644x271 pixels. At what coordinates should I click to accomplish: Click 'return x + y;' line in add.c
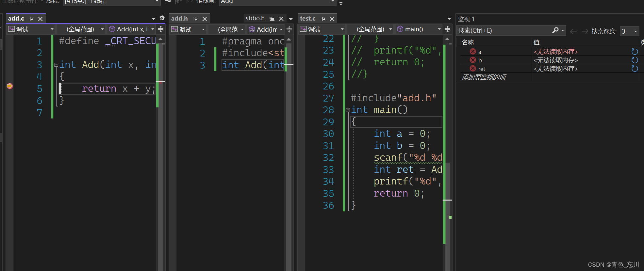119,89
